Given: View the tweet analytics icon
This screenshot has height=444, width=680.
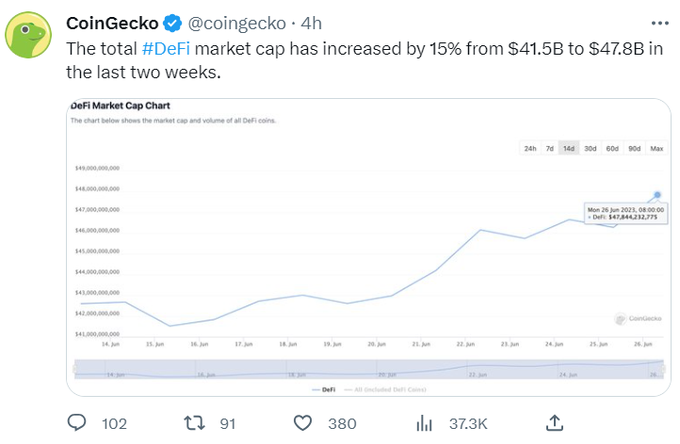Looking at the screenshot, I should 425,423.
